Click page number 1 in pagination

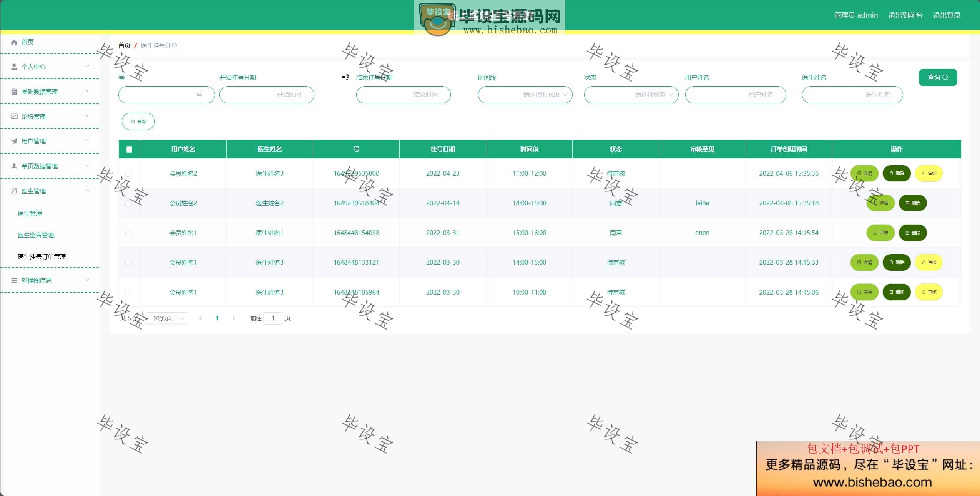point(217,318)
